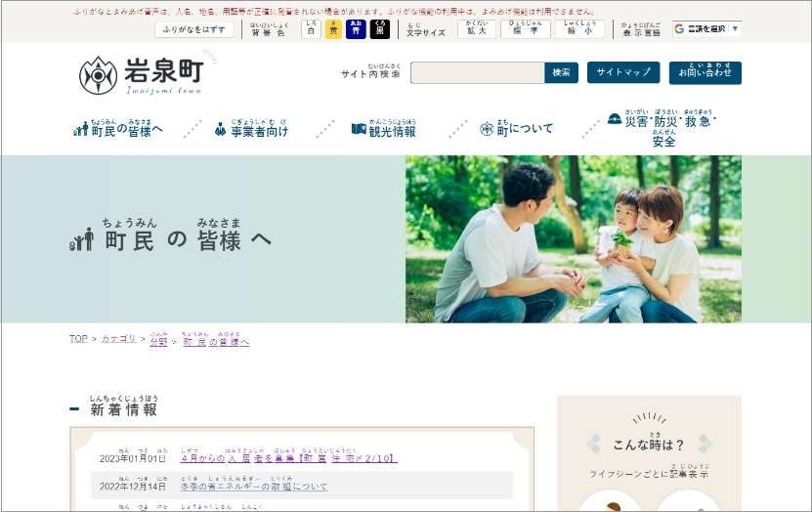Open the 町民の皆様へ menu

pyautogui.click(x=118, y=128)
